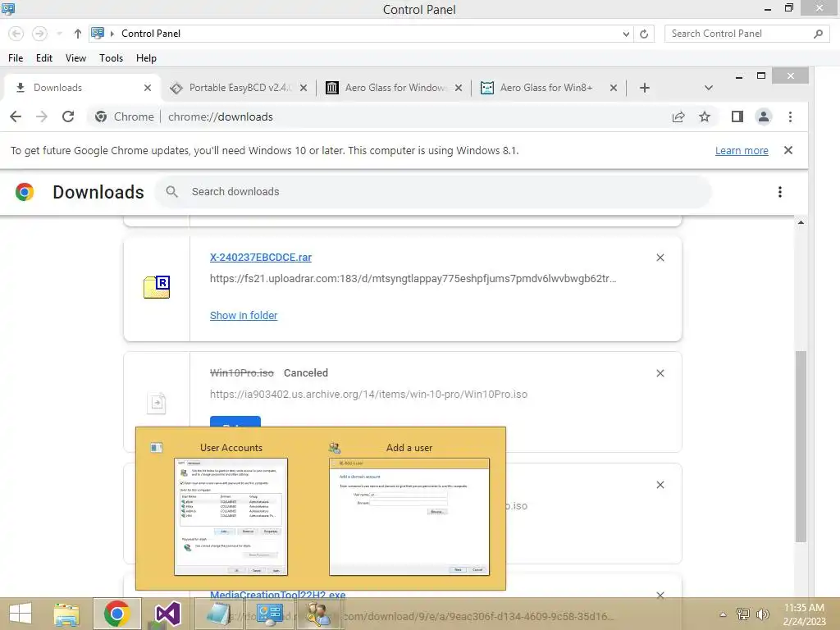Viewport: 840px width, 630px height.
Task: Switch to Aero Glass for Windows tab
Action: (x=395, y=88)
